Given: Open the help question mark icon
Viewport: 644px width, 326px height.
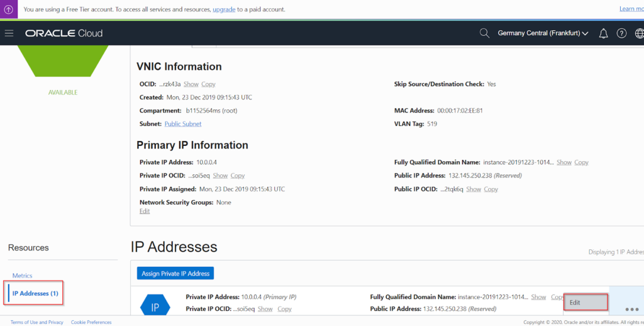Looking at the screenshot, I should pos(621,33).
